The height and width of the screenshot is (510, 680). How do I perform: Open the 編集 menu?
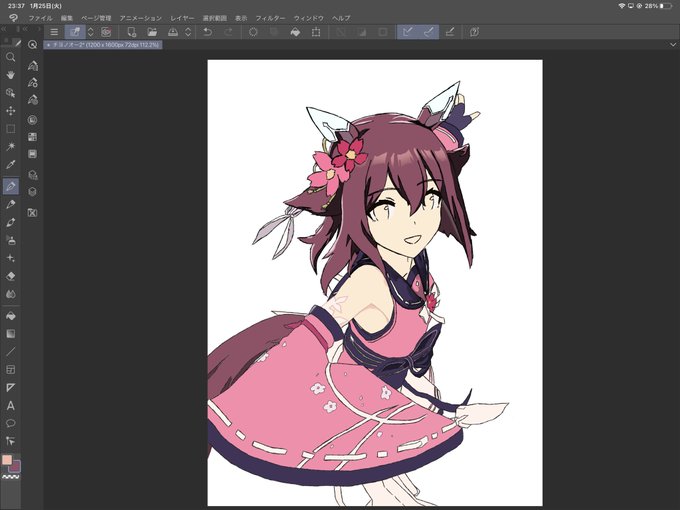(x=67, y=18)
